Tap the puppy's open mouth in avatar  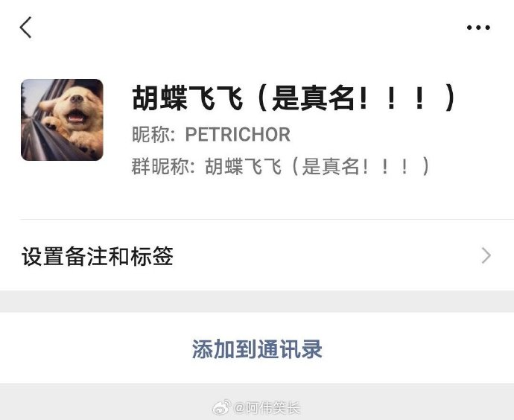click(76, 116)
